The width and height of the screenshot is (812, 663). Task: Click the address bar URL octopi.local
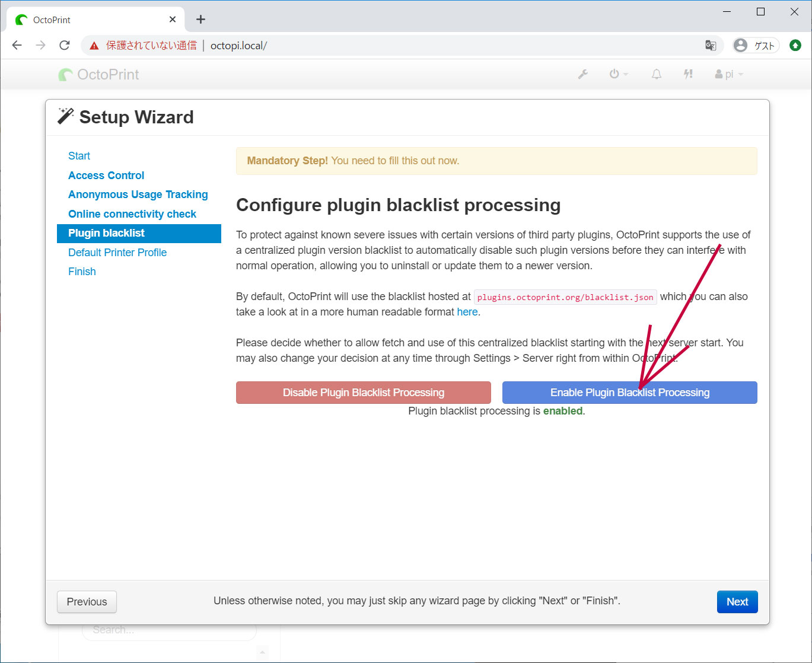(238, 46)
